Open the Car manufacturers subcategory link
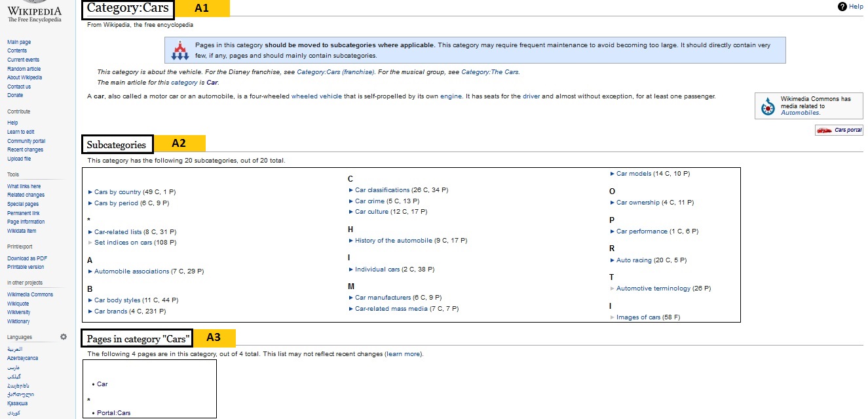This screenshot has width=868, height=419. [x=383, y=298]
